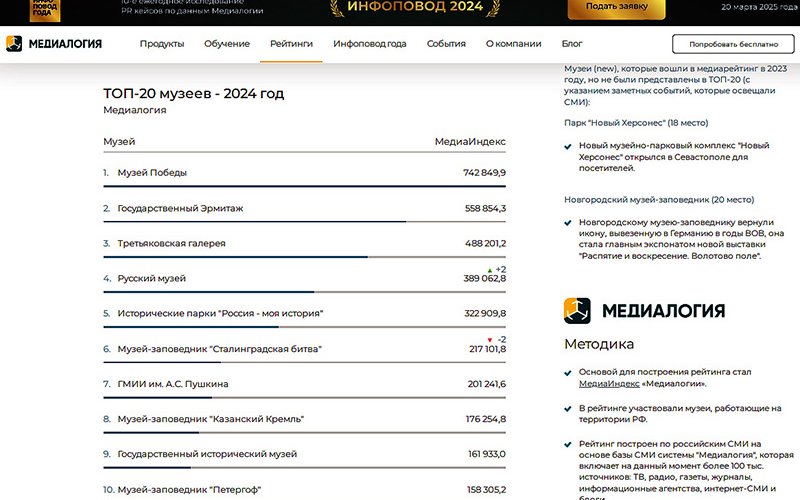Click the Медиалогия logo in header
Image resolution: width=800 pixels, height=500 pixels.
tap(54, 44)
